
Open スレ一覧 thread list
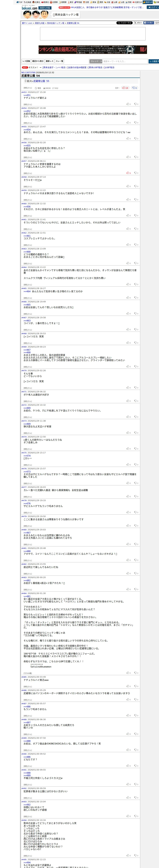point(59,61)
